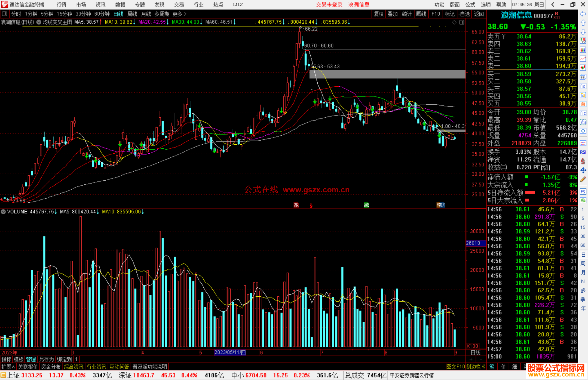Open the intraday trend line icon
Viewport: 588px width, 380px height.
(x=583, y=59)
